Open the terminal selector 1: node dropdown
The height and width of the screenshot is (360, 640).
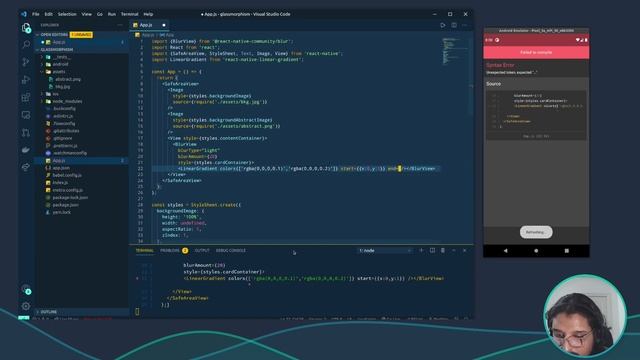[385, 250]
